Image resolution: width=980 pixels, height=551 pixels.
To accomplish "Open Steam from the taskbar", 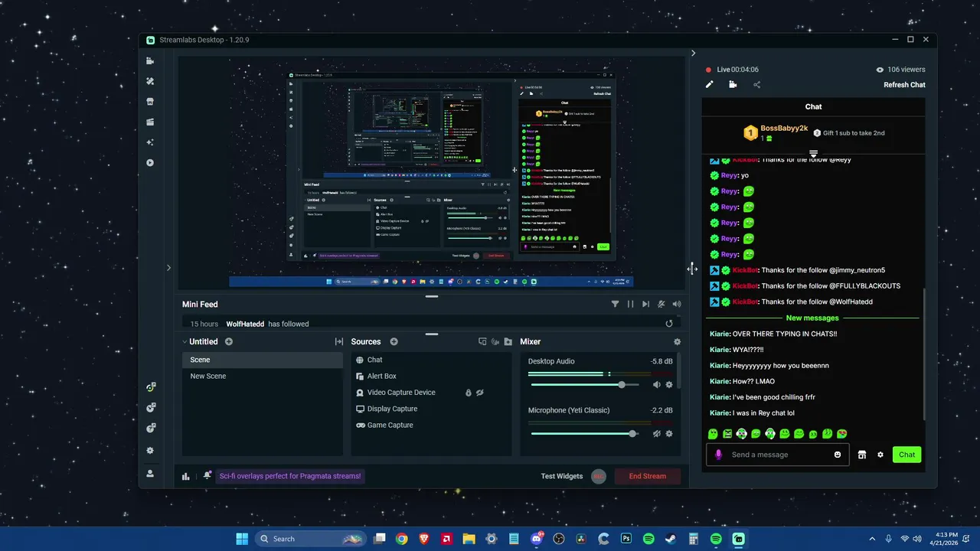I will click(671, 539).
